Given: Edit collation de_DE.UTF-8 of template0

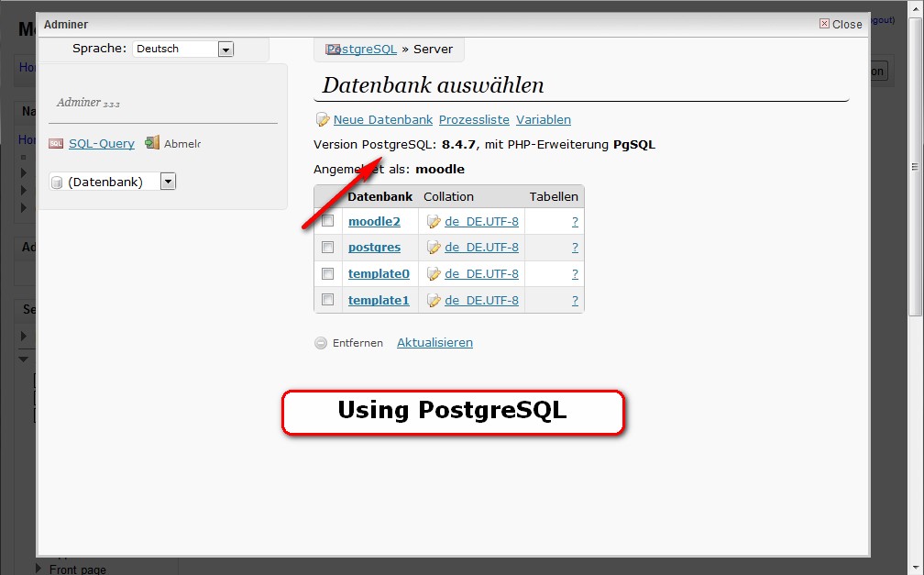Looking at the screenshot, I should (481, 273).
